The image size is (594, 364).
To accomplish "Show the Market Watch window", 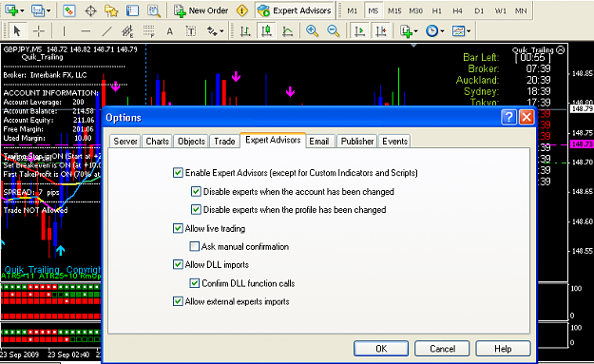I will [69, 10].
